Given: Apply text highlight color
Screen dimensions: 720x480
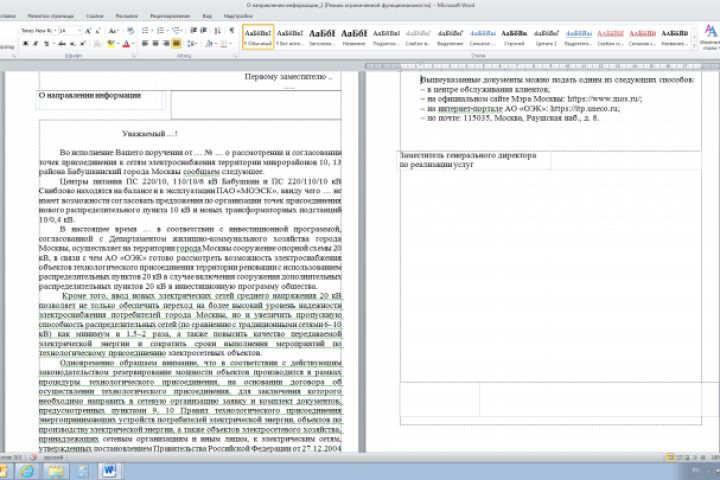Looking at the screenshot, I should pos(110,44).
